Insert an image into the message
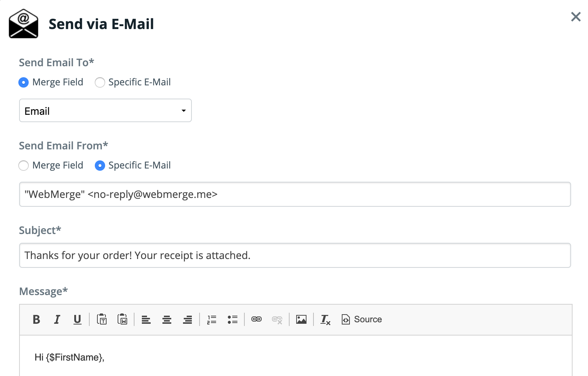Viewport: 588px width, 376px height. 301,320
